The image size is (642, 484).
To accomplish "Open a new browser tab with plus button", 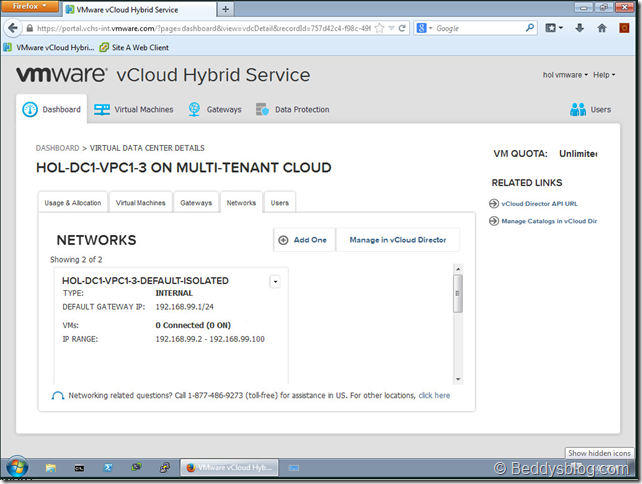I will [226, 9].
